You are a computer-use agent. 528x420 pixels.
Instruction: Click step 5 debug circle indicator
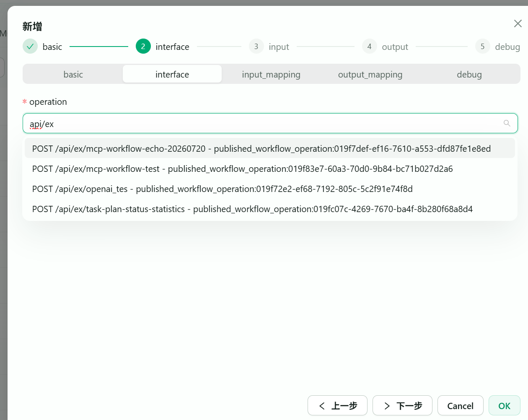pyautogui.click(x=483, y=47)
